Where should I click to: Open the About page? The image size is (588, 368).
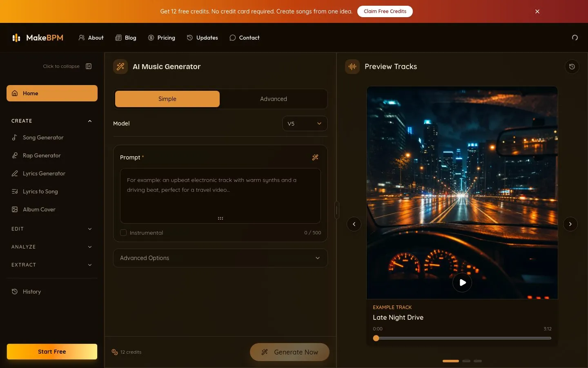(91, 38)
